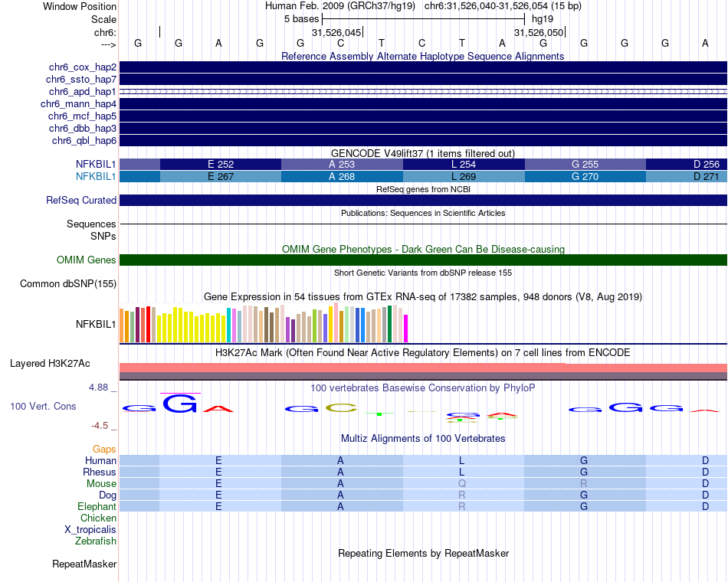Select the Elephant alignment row label
Screen dimensions: 728x582
[x=97, y=506]
